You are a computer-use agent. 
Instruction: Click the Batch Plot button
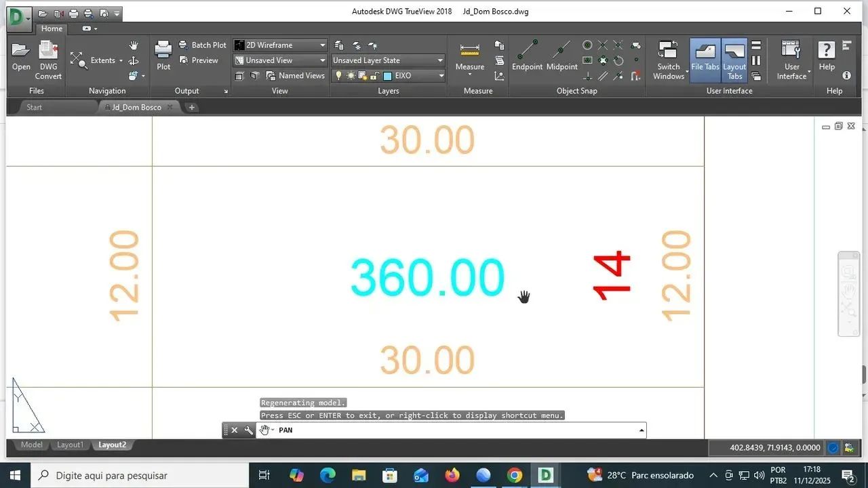[203, 45]
